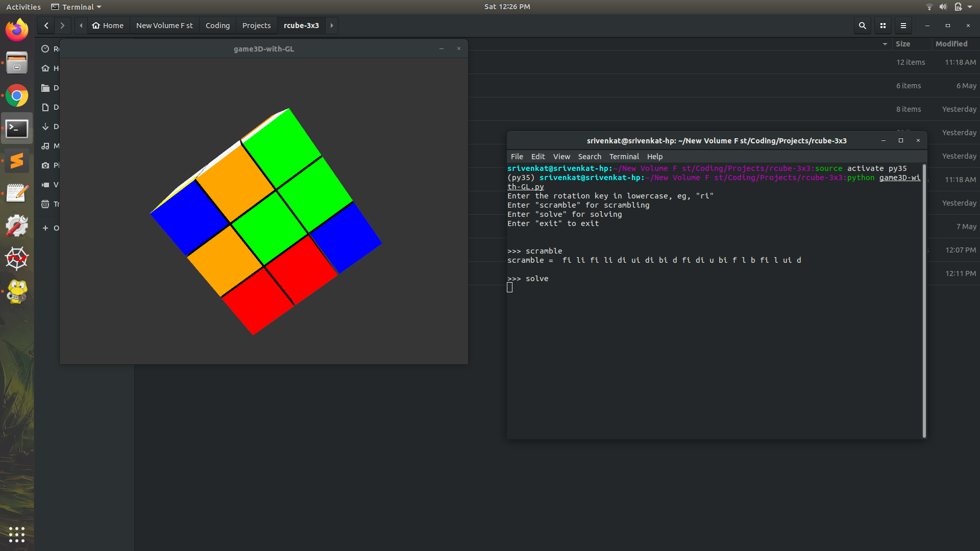Image resolution: width=980 pixels, height=551 pixels.
Task: Open the system status menu arrow
Action: click(970, 7)
